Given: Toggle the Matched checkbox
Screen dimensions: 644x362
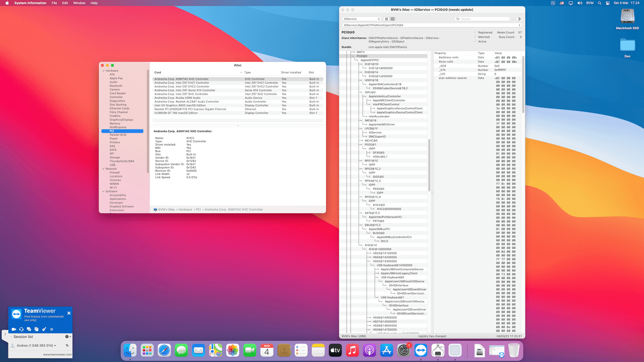Looking at the screenshot, I should pyautogui.click(x=475, y=37).
